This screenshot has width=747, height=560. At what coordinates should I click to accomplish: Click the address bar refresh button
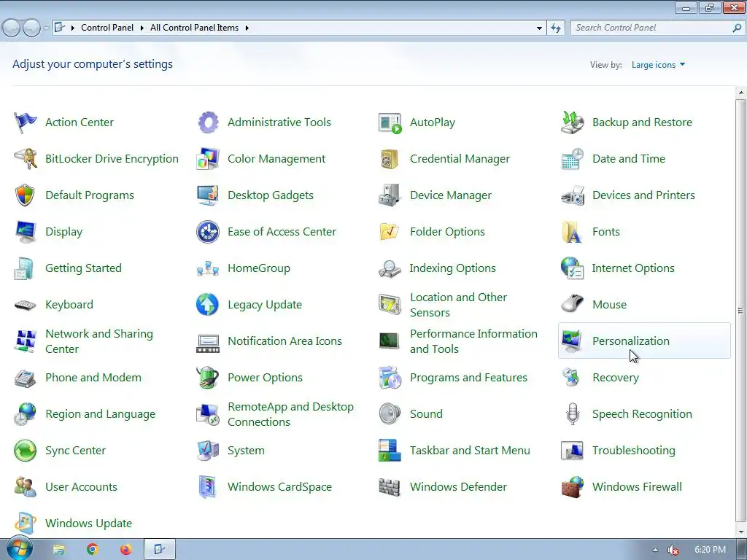tap(555, 28)
